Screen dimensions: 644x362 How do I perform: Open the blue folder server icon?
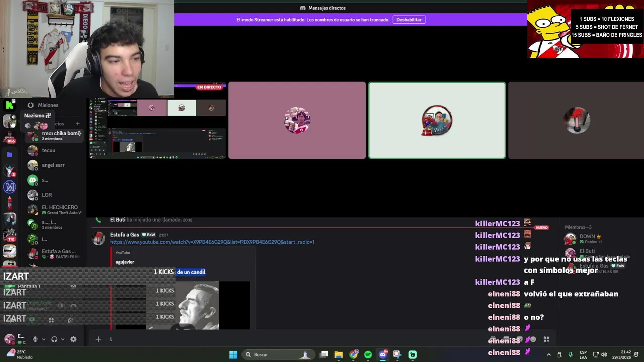(9, 154)
